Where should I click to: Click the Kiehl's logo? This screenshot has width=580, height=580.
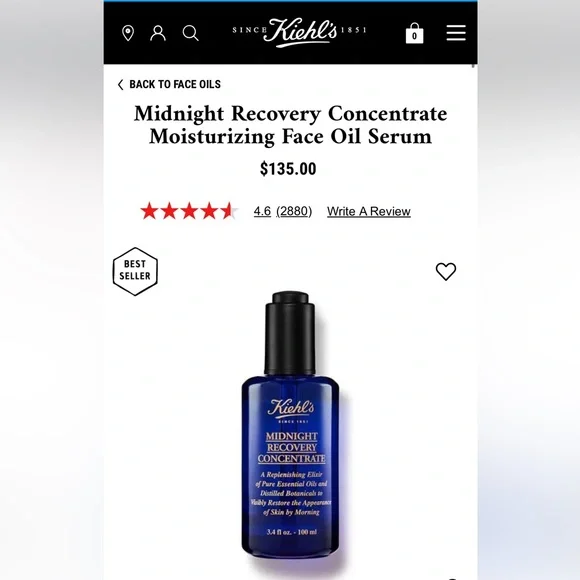(x=299, y=32)
